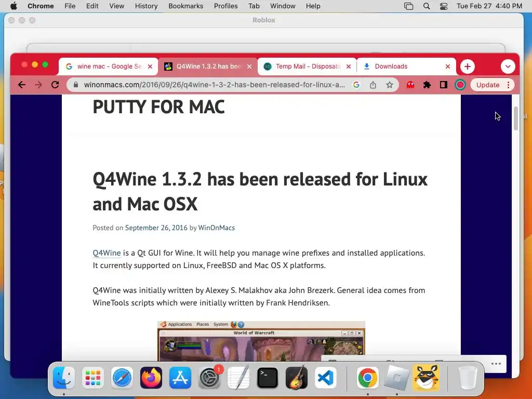532x399 pixels.
Task: Close the Temp Mail tab
Action: point(349,66)
